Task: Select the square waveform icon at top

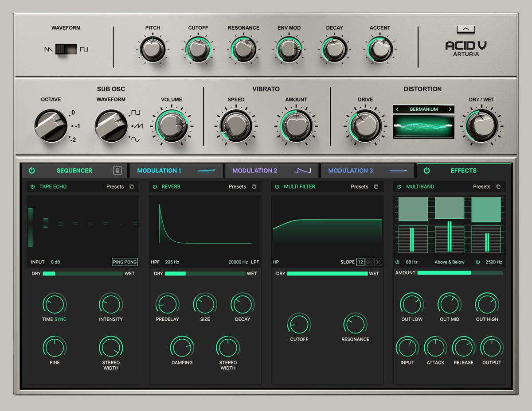Action: point(84,49)
